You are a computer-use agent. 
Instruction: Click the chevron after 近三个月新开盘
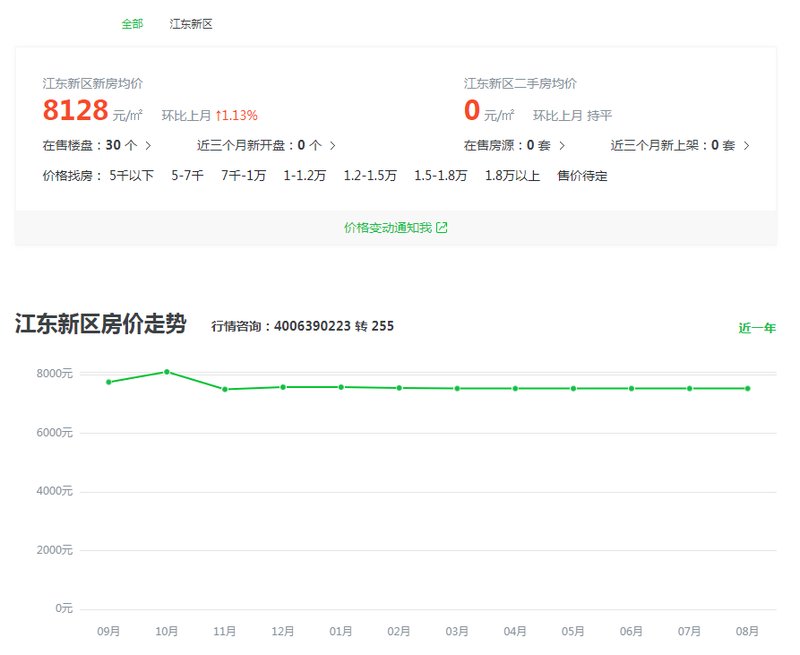pyautogui.click(x=333, y=145)
